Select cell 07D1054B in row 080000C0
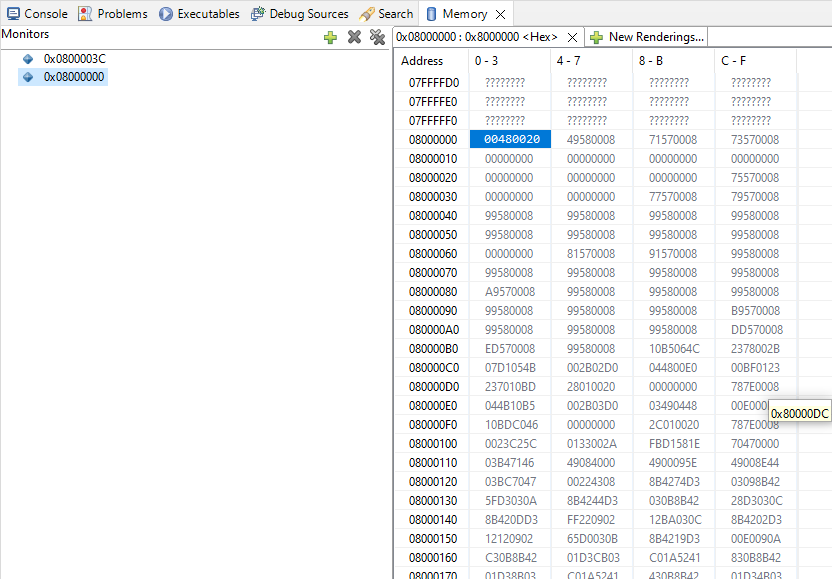 pyautogui.click(x=510, y=368)
